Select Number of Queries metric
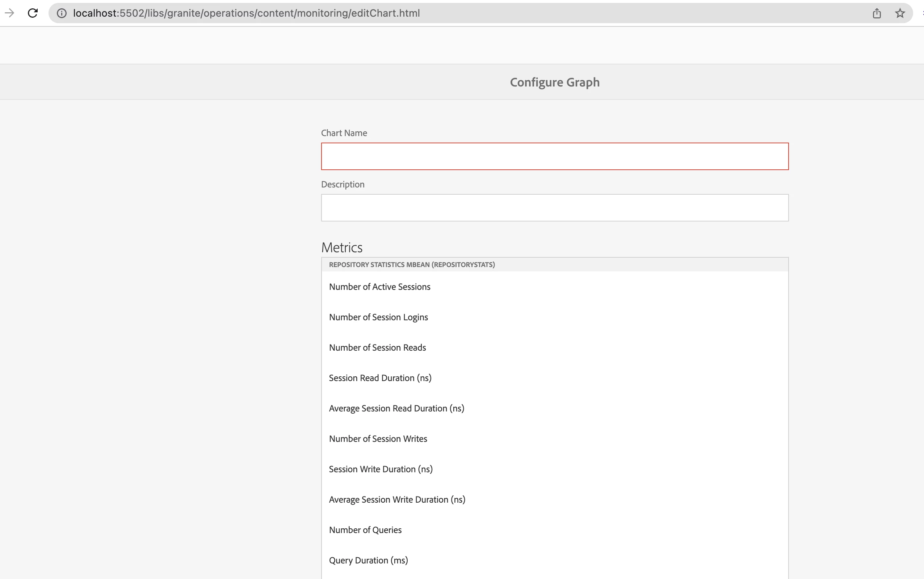Screen dimensions: 924x579 (365, 530)
